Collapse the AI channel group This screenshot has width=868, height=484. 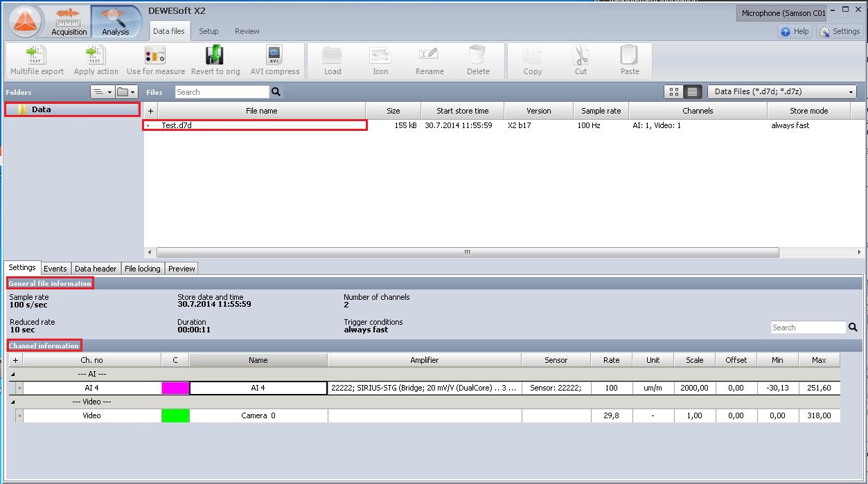click(13, 374)
